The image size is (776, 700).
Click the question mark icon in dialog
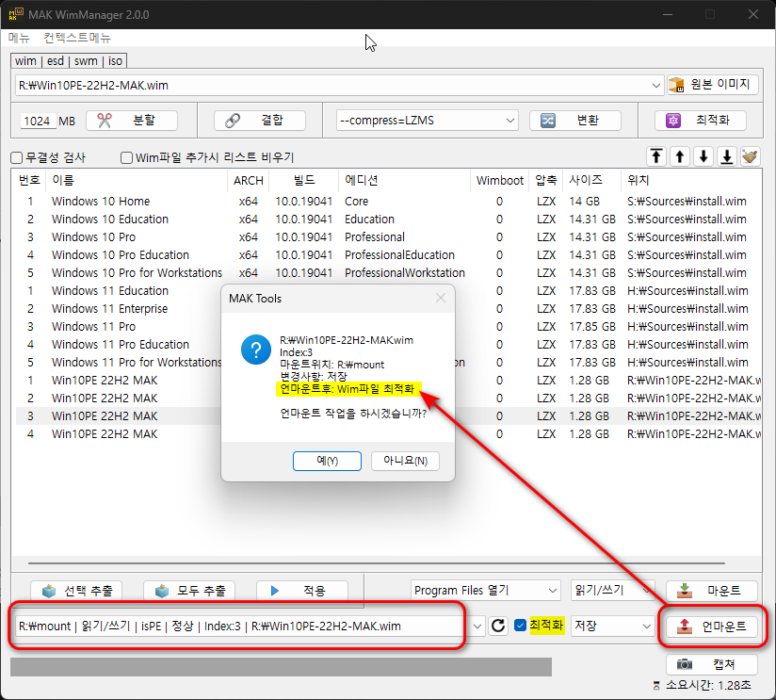click(256, 350)
